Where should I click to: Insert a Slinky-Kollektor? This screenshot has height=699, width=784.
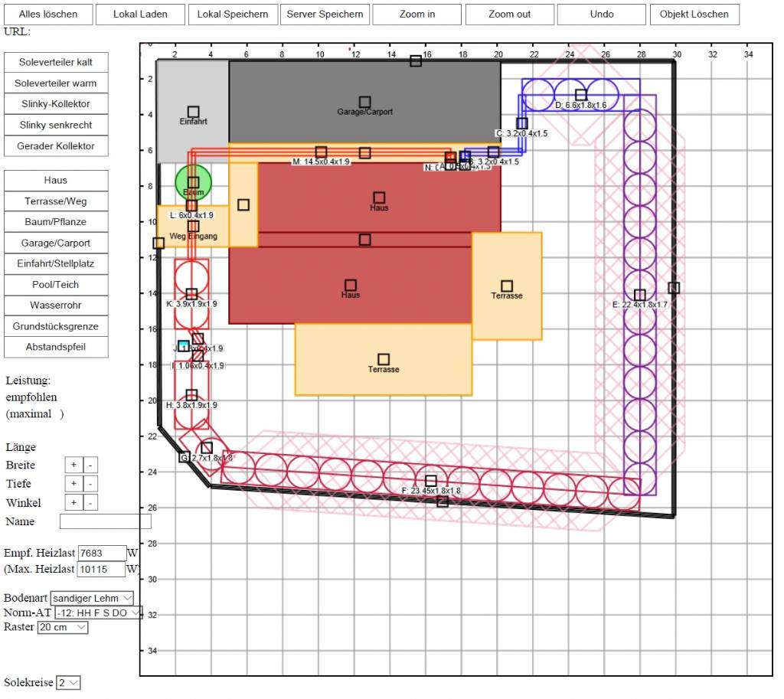coord(56,104)
